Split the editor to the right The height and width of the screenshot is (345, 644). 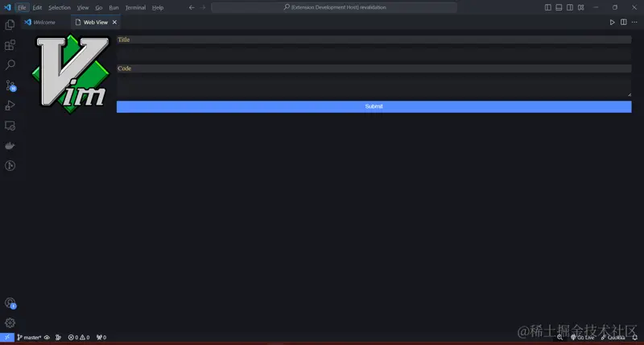(623, 23)
